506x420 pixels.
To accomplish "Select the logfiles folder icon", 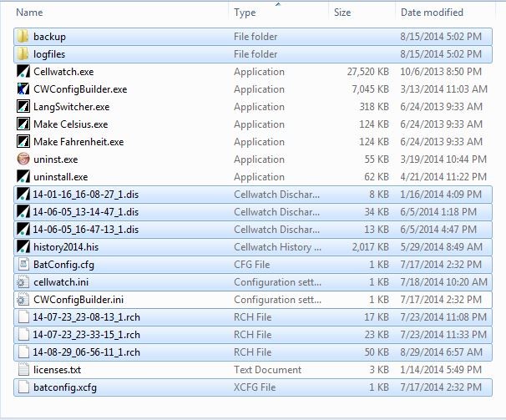I will point(23,54).
